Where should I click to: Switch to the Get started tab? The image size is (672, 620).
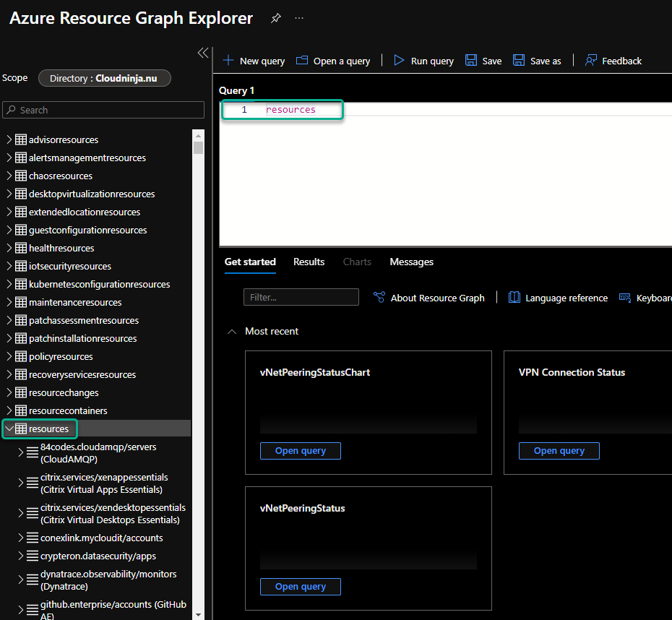pyautogui.click(x=250, y=262)
